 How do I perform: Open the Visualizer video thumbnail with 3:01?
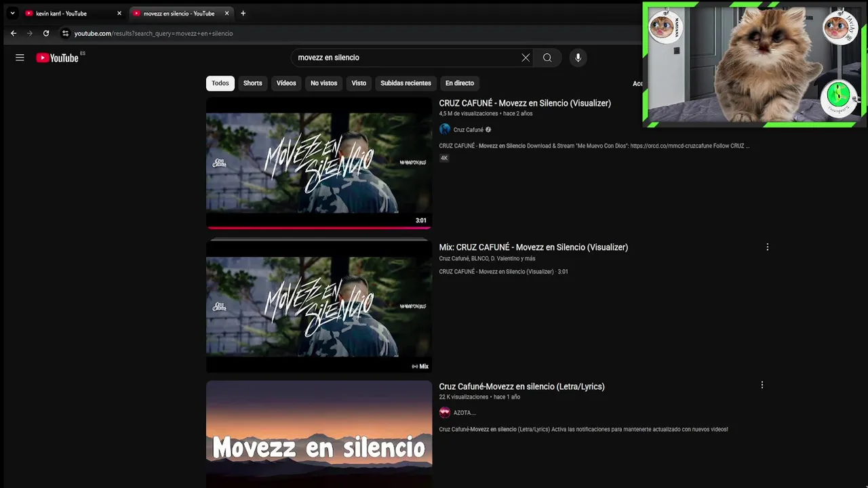coord(319,163)
